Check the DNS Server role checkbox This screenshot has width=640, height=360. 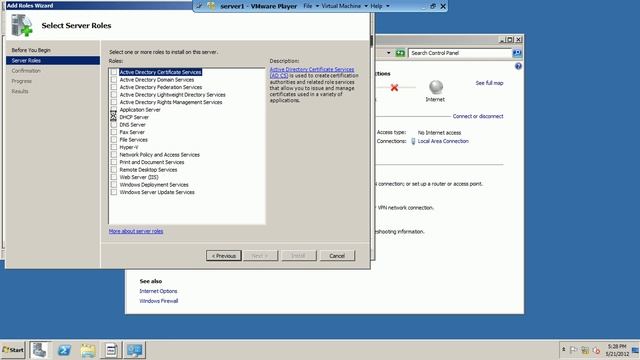coord(114,124)
